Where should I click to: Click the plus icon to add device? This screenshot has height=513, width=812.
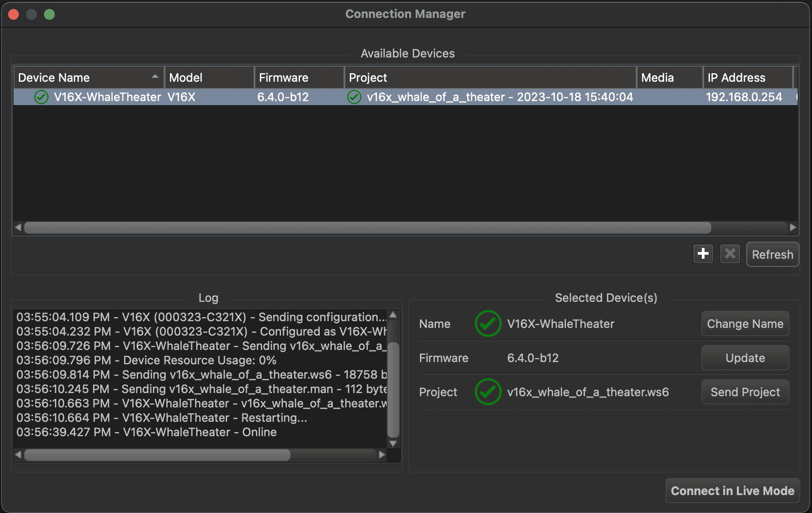pos(703,254)
